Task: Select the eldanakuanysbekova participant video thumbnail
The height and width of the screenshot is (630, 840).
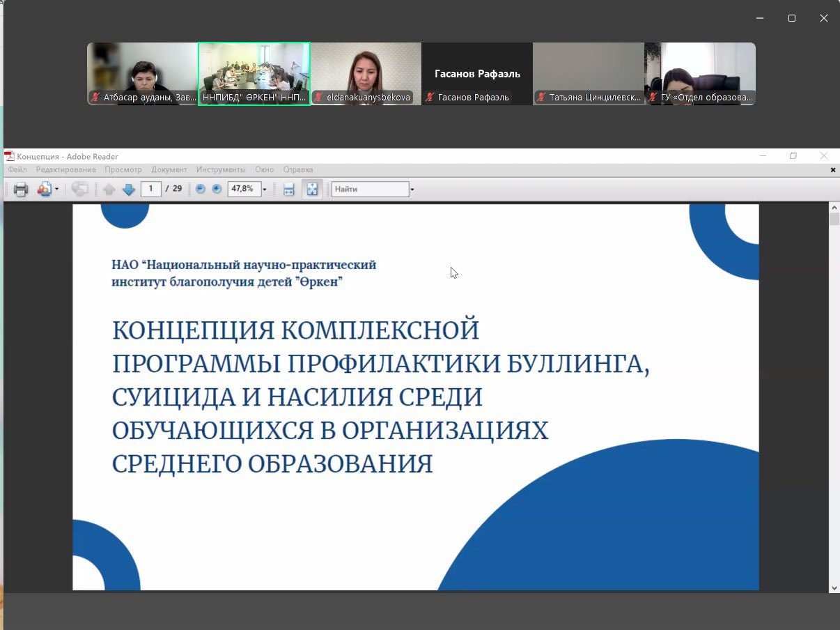Action: pos(366,74)
